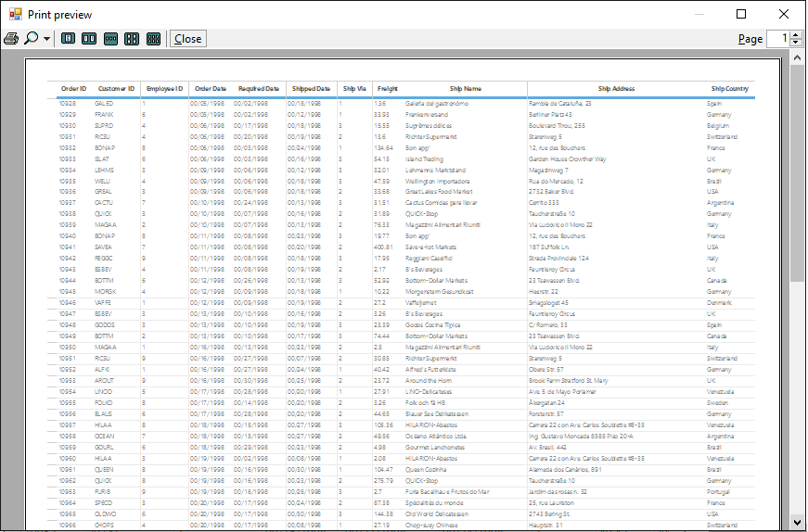Image resolution: width=808 pixels, height=532 pixels.
Task: Open the Zoom dropdown arrow
Action: pyautogui.click(x=46, y=39)
